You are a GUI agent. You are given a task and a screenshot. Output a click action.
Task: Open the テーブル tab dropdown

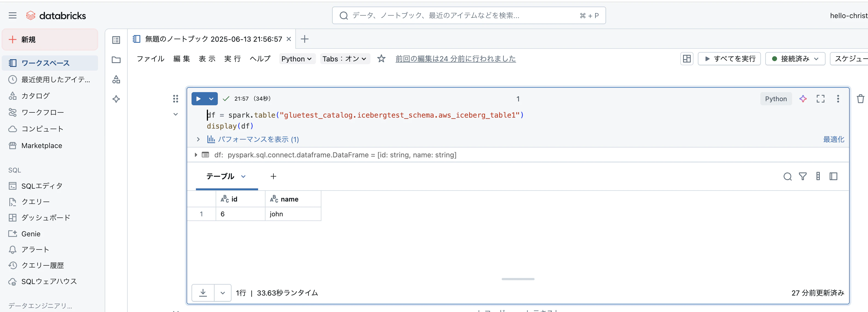tap(243, 176)
